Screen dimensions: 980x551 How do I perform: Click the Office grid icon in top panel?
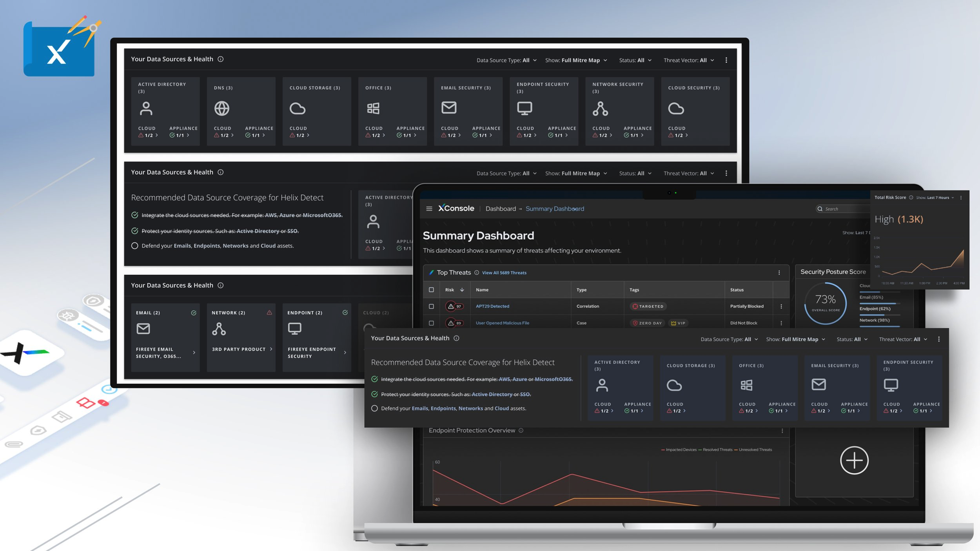[x=373, y=109]
